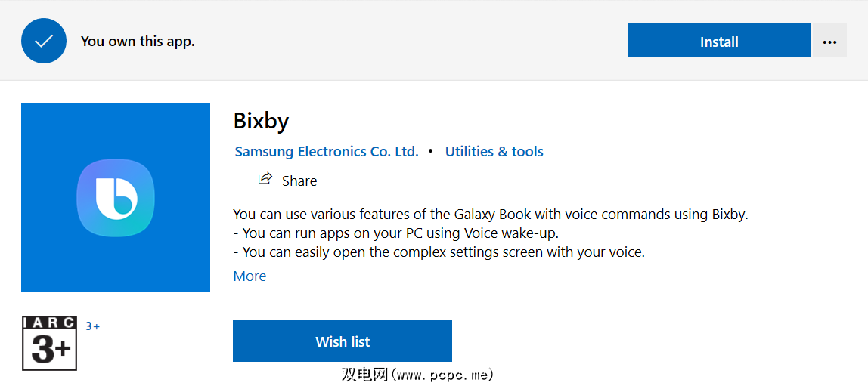Click the Share arrow icon
This screenshot has width=868, height=392.
[x=265, y=180]
